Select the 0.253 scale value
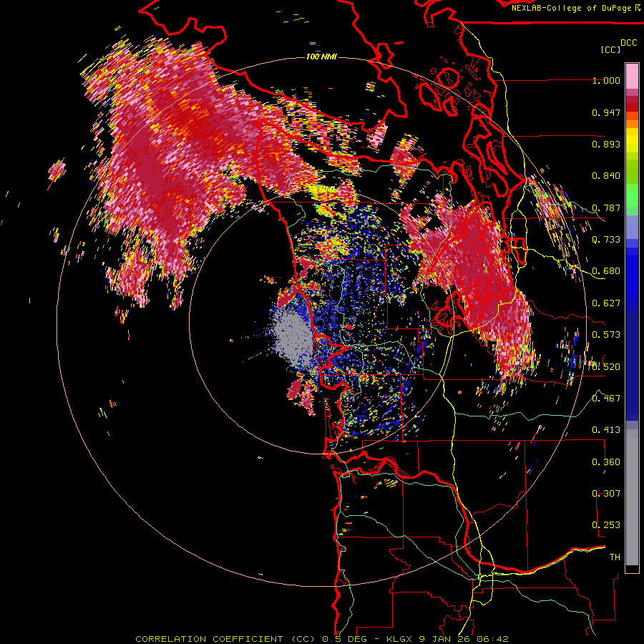Screen dimensions: 644x644 coord(606,525)
